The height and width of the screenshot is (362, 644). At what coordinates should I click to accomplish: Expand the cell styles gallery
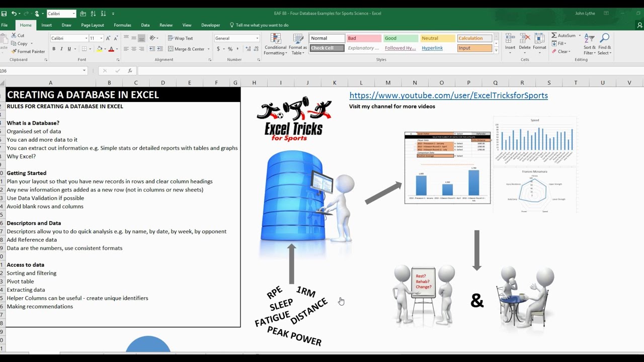pos(496,51)
